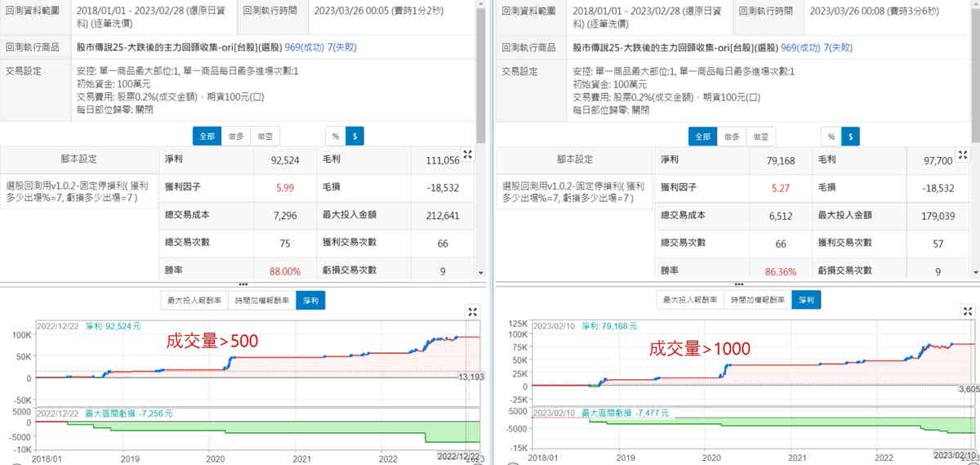Click left panel's three-dot splitter handle
The width and height of the screenshot is (980, 465).
243,284
